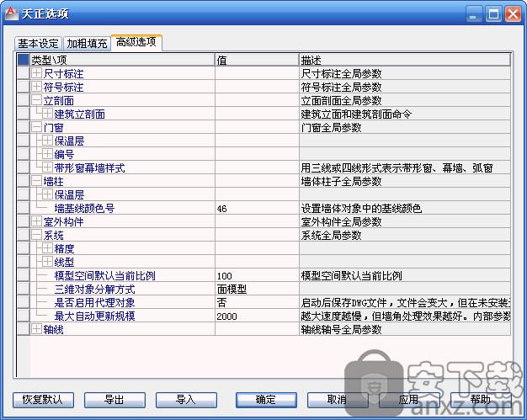The image size is (527, 420).
Task: Select the 是否启用代理对象 row label
Action: tap(94, 302)
